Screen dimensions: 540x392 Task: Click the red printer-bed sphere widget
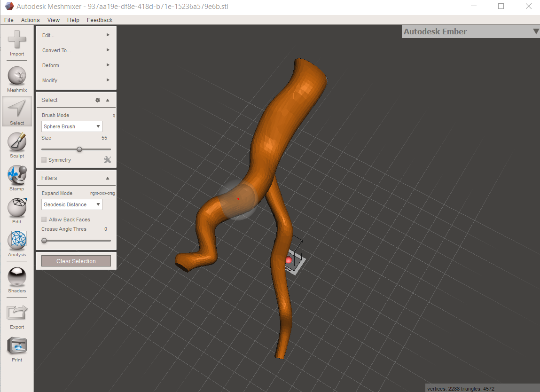coord(289,260)
